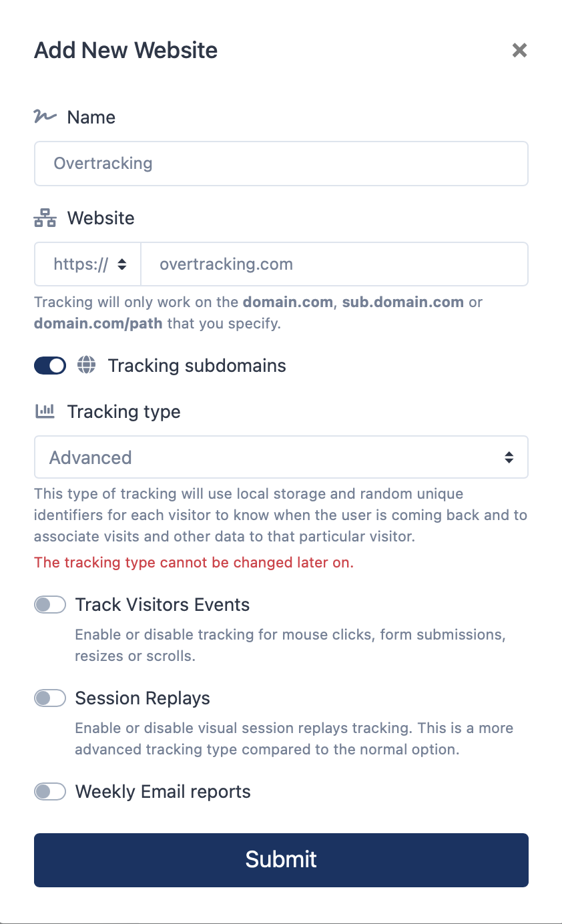562x924 pixels.
Task: Click the red tracking type warning text
Action: click(194, 562)
